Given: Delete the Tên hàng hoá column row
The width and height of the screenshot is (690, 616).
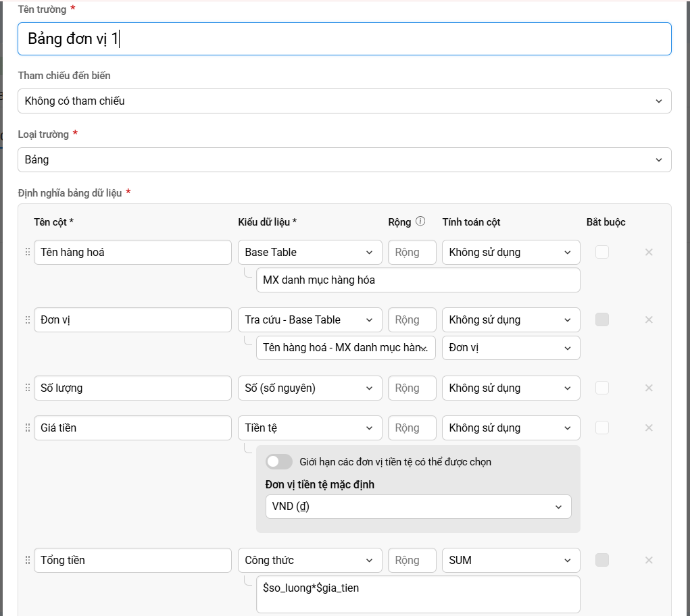Looking at the screenshot, I should pos(649,252).
